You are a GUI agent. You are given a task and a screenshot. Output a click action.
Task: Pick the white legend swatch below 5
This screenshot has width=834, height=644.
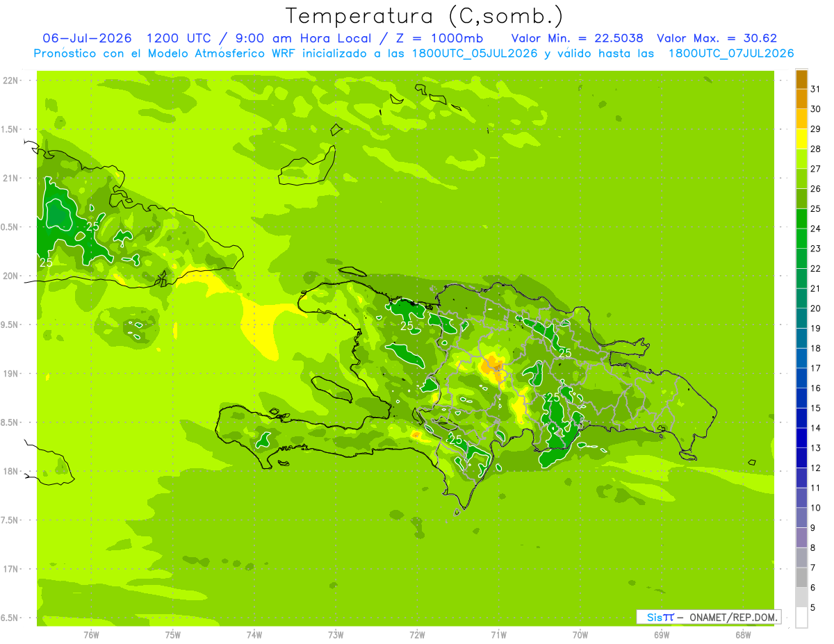801,618
